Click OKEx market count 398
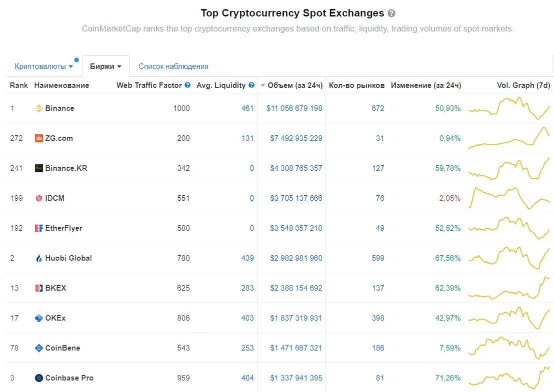 coord(377,318)
